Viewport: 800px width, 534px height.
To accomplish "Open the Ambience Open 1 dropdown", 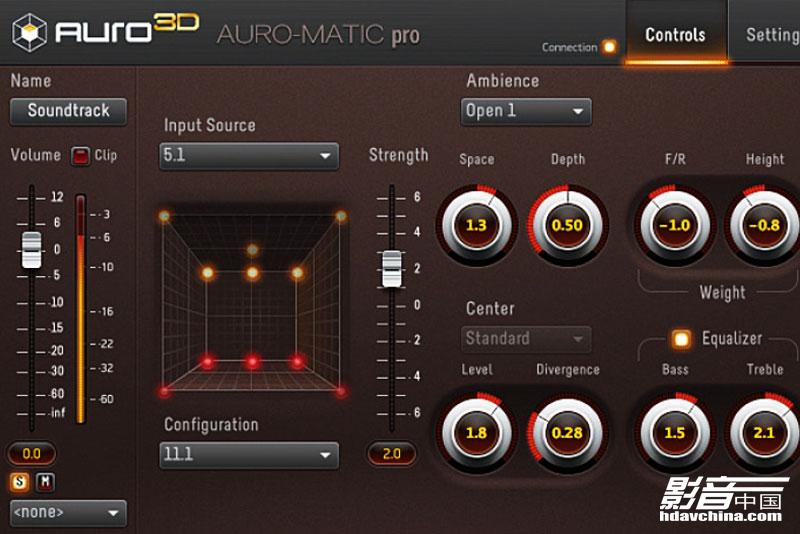I will coord(526,111).
